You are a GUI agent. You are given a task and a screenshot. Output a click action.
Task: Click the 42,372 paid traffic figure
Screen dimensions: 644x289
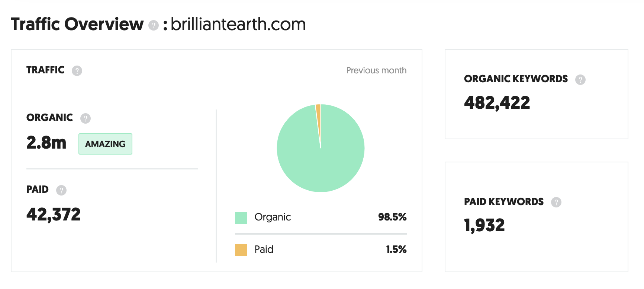coord(54,215)
